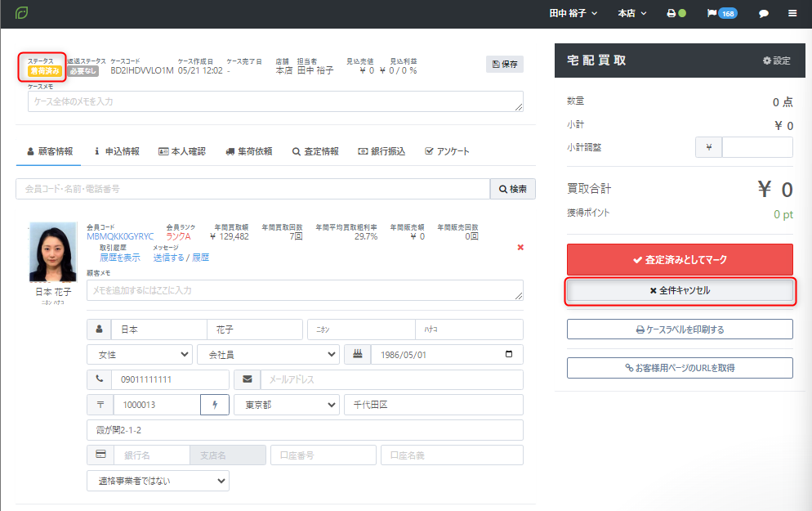The image size is (812, 511).
Task: Click the 検索 search button
Action: pyautogui.click(x=513, y=189)
